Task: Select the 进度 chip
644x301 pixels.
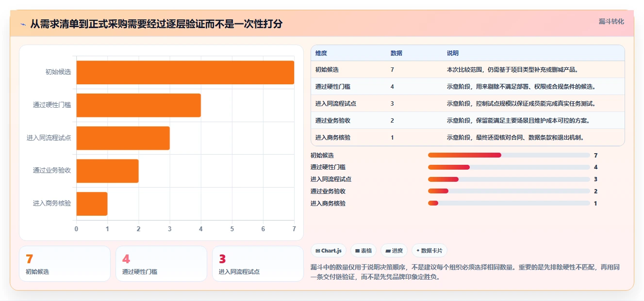Action: click(x=394, y=251)
